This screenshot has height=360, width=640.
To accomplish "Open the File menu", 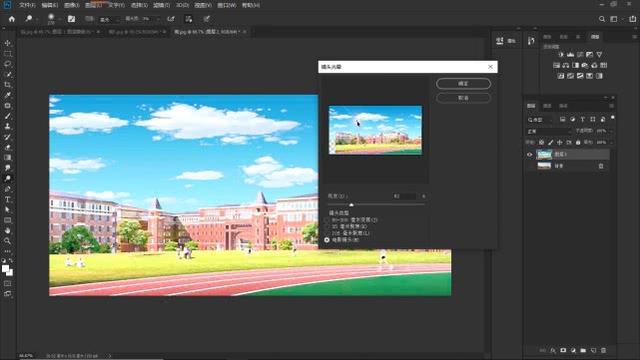I will (x=27, y=5).
